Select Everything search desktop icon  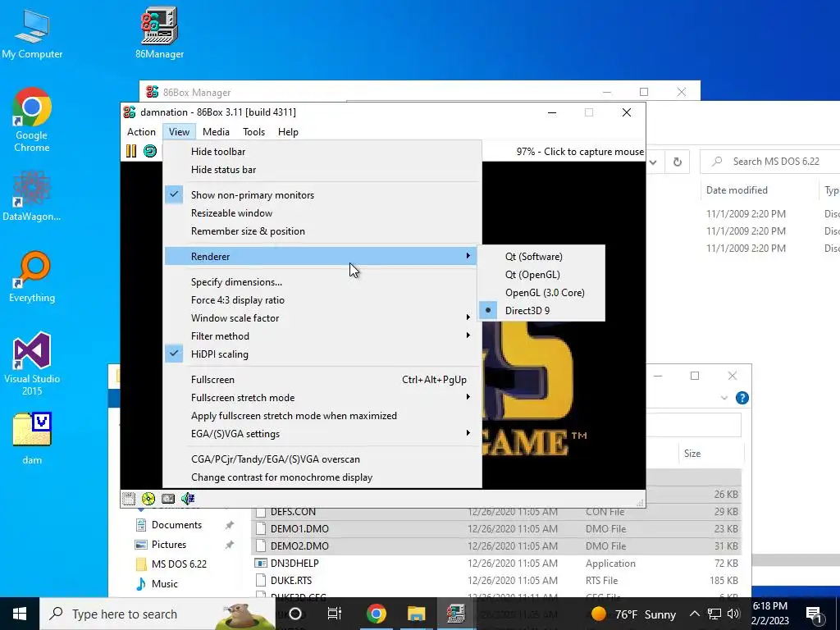click(x=32, y=277)
